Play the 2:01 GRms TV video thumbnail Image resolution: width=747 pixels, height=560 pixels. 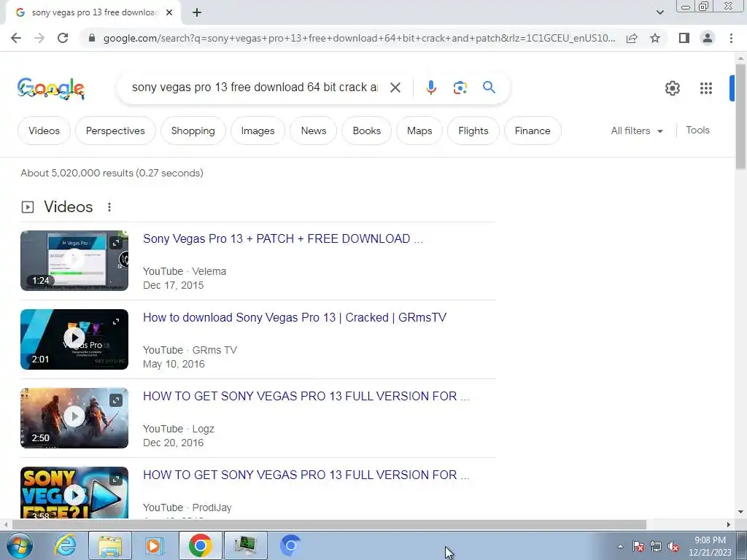[74, 339]
